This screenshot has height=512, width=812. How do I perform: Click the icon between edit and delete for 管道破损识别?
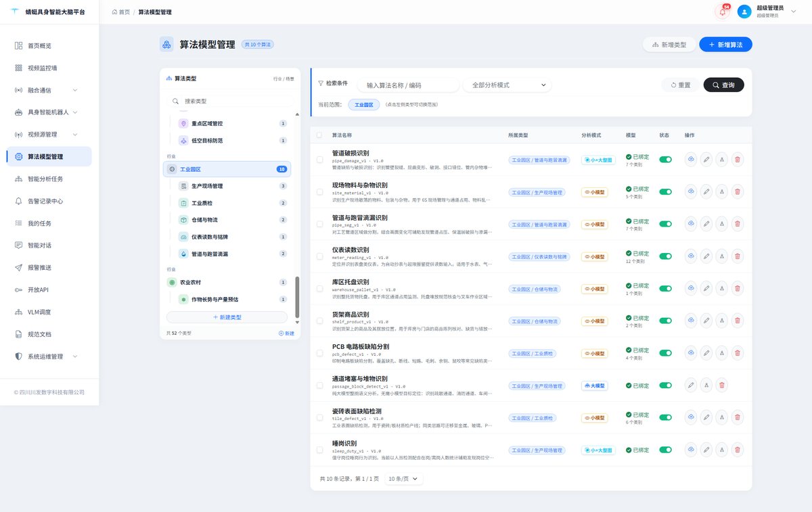pyautogui.click(x=722, y=160)
